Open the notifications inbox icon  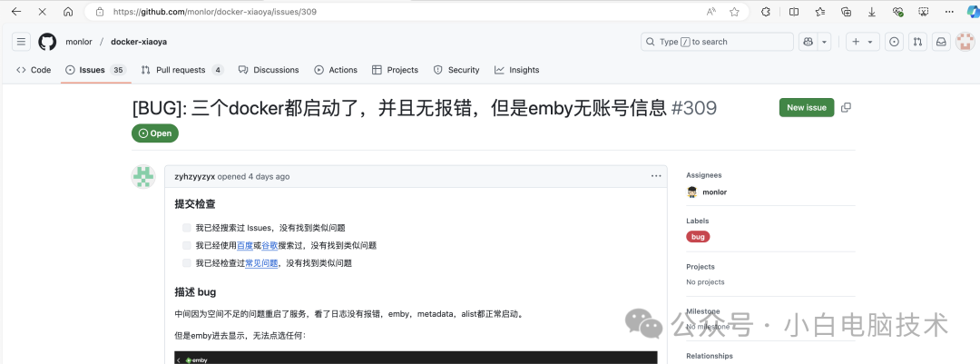coord(941,42)
